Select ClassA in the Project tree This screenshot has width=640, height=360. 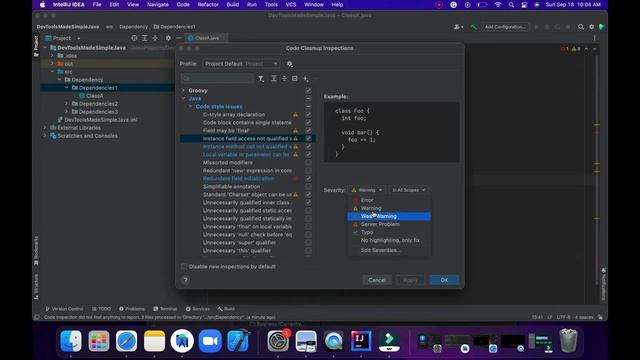pos(95,96)
